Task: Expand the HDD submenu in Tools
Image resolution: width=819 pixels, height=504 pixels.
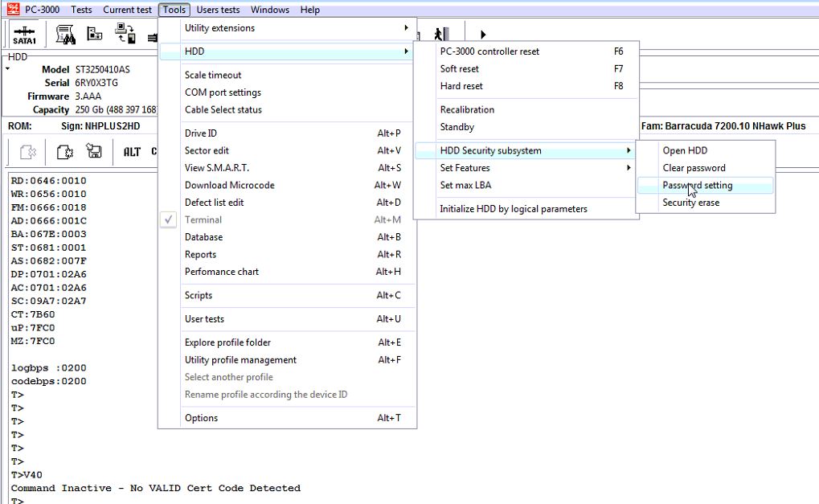Action: click(x=287, y=51)
